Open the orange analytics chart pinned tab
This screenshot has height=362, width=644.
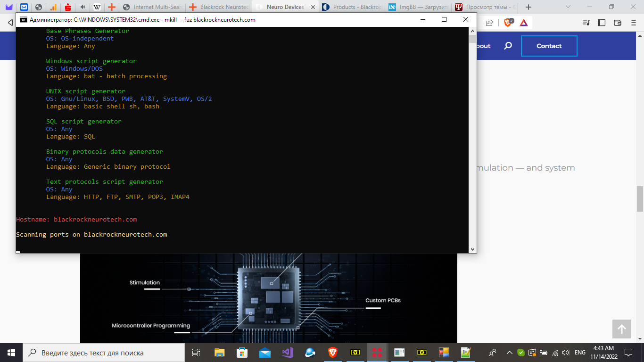click(x=53, y=7)
